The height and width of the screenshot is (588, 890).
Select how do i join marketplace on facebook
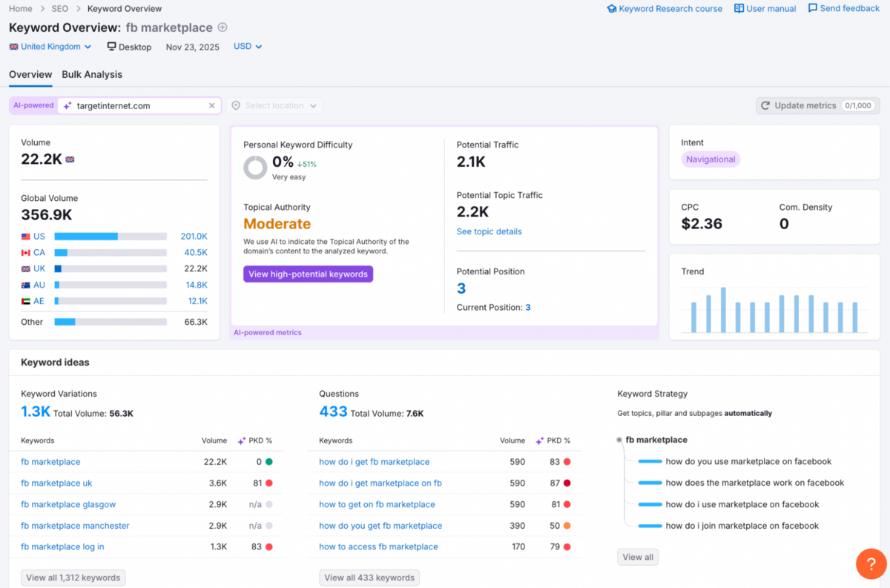[742, 526]
